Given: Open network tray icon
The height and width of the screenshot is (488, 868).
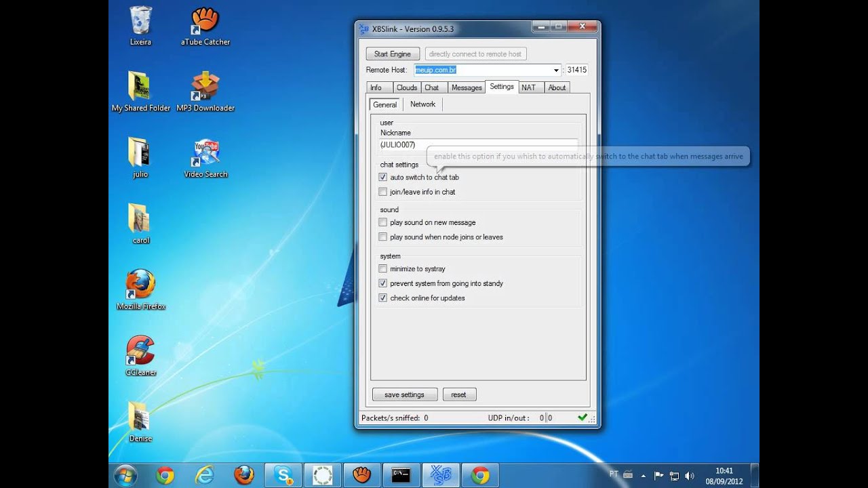Looking at the screenshot, I should (x=674, y=475).
